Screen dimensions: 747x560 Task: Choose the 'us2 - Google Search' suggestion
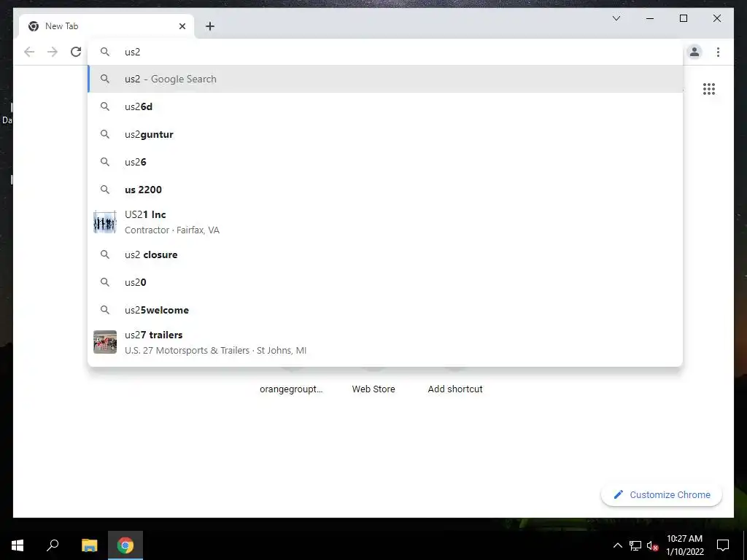click(x=385, y=79)
